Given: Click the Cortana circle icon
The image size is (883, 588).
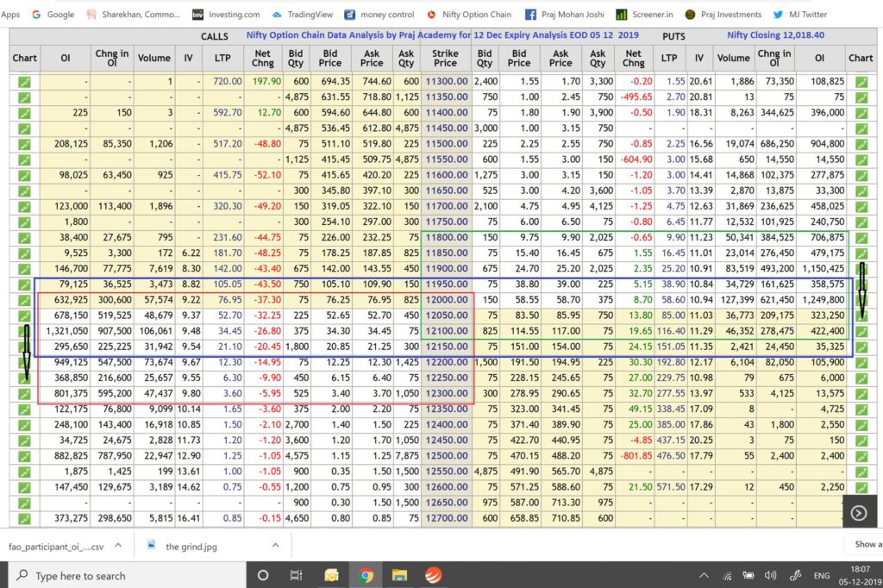Looking at the screenshot, I should click(263, 575).
